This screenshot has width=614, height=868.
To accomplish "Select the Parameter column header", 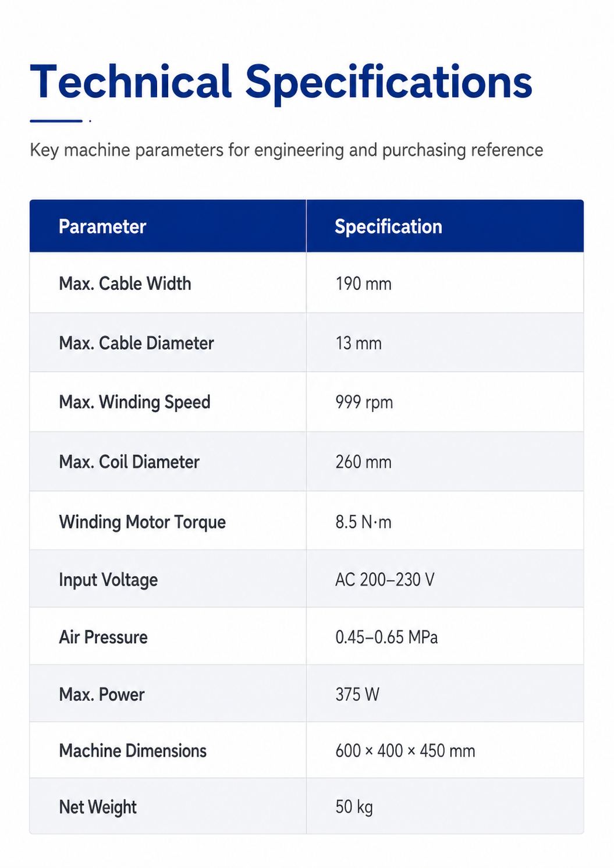I will pos(102,226).
